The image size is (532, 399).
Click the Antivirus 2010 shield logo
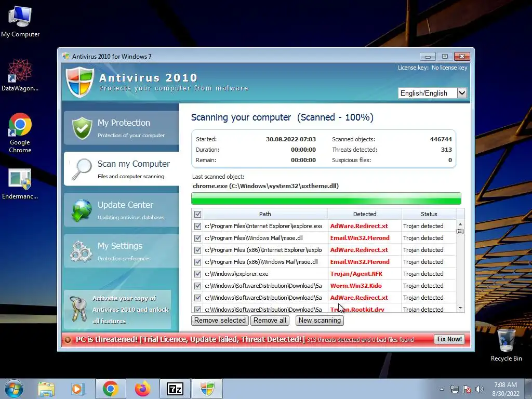click(x=79, y=82)
